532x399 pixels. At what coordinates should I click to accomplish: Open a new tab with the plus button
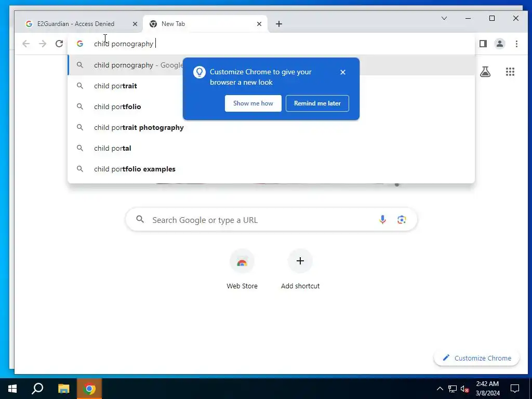pos(279,24)
